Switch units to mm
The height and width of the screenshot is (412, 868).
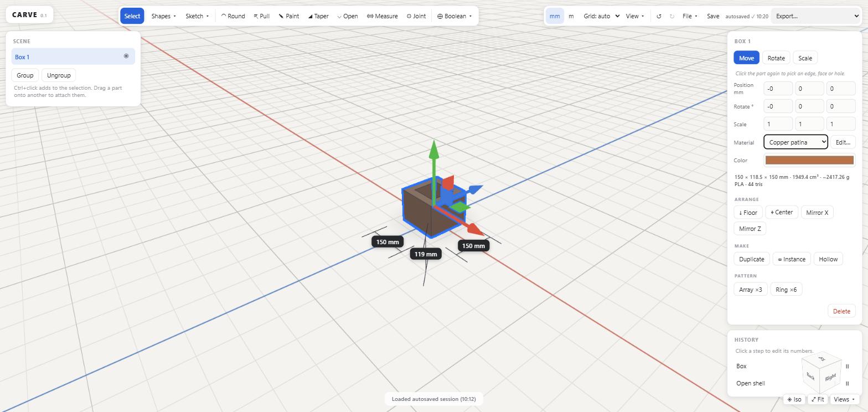[555, 16]
